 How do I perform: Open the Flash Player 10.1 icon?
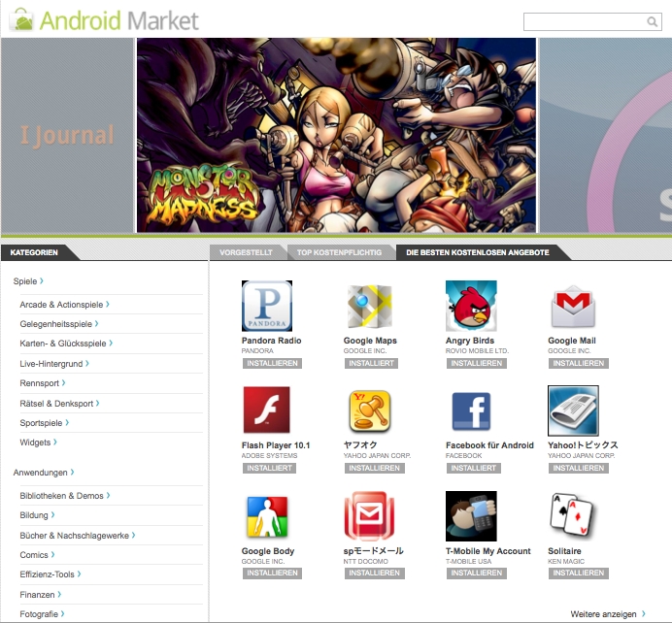pyautogui.click(x=267, y=410)
